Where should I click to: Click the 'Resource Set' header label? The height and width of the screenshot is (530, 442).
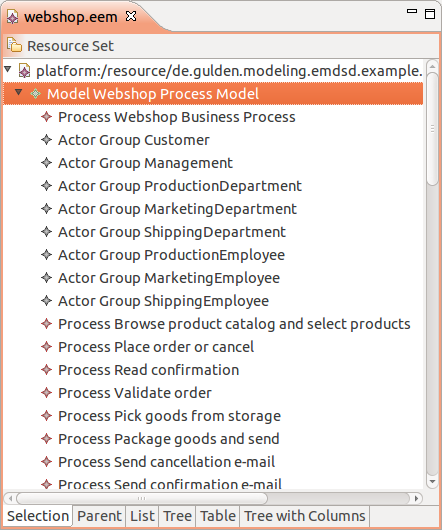coord(70,46)
